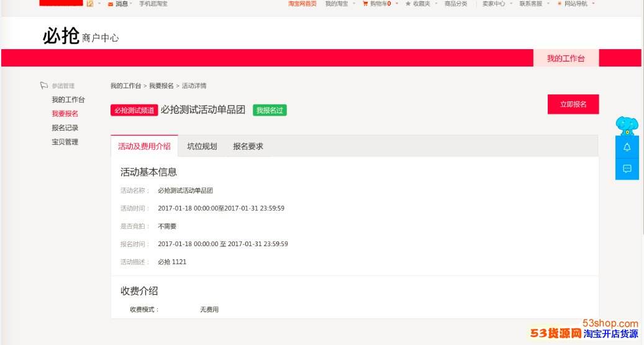This screenshot has height=345, width=644.
Task: Click the 参团管理 flag icon in the sidebar
Action: coord(44,86)
